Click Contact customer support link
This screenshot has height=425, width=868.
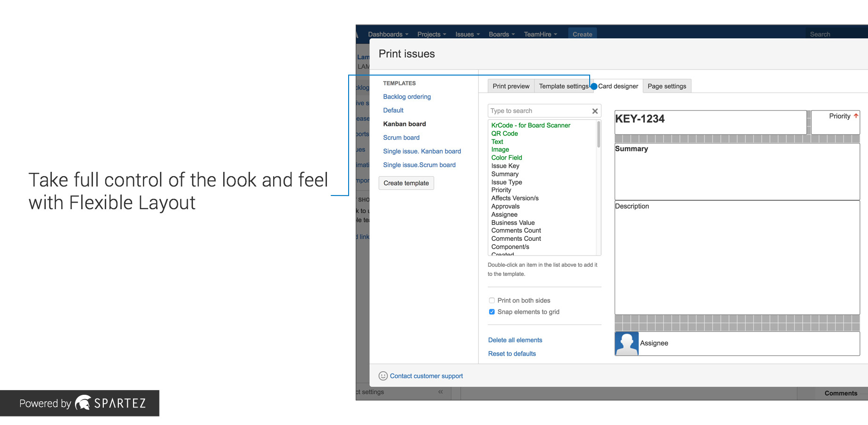pos(426,376)
